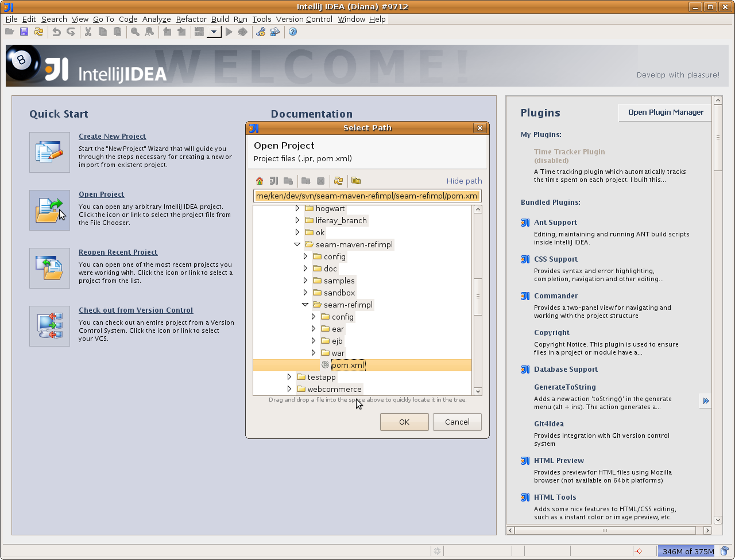
Task: Click Show Hidden Files icon in dialog toolbar
Action: click(356, 181)
